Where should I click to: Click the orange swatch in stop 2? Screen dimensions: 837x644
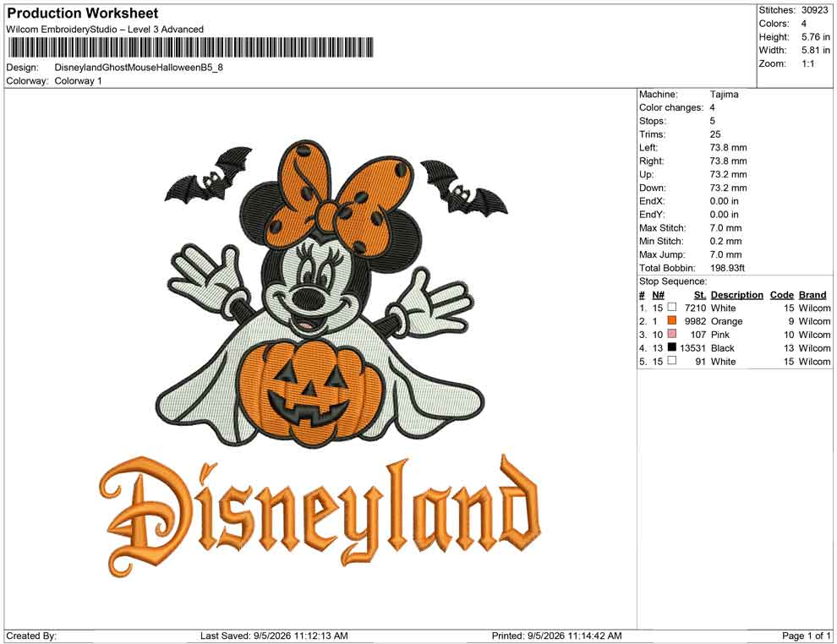[672, 320]
